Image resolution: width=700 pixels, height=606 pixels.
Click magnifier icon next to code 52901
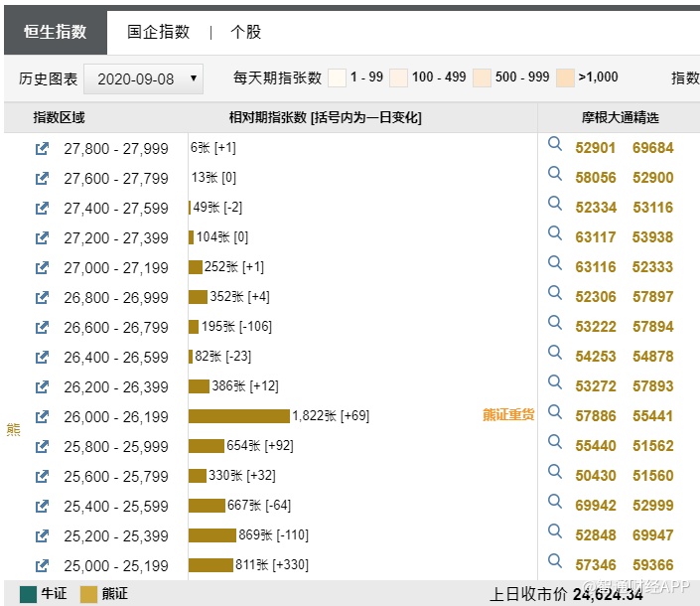pyautogui.click(x=555, y=145)
